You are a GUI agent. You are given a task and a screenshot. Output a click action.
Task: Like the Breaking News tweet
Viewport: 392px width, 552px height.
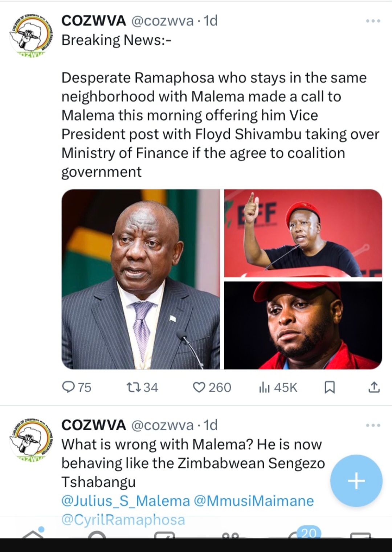[x=199, y=387]
